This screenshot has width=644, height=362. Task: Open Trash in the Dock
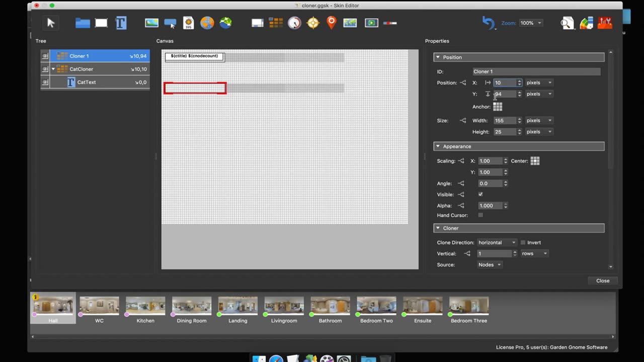pos(386,359)
